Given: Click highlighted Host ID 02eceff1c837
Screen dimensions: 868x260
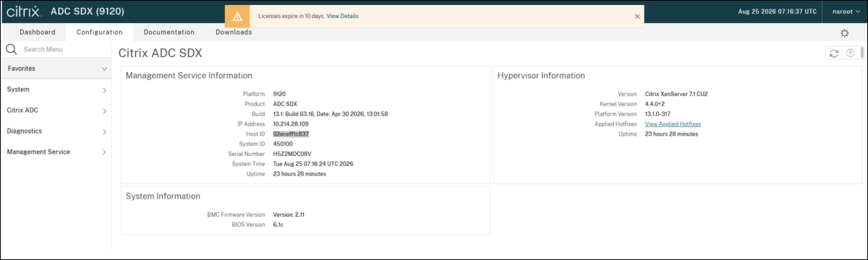Looking at the screenshot, I should [291, 134].
